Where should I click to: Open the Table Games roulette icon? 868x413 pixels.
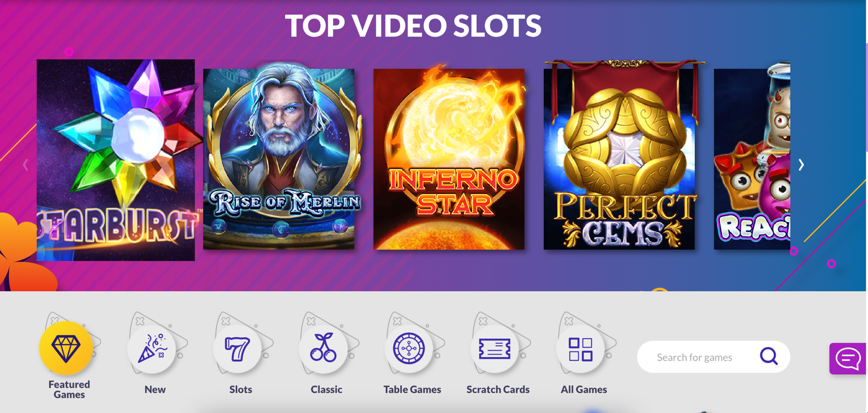click(x=409, y=348)
